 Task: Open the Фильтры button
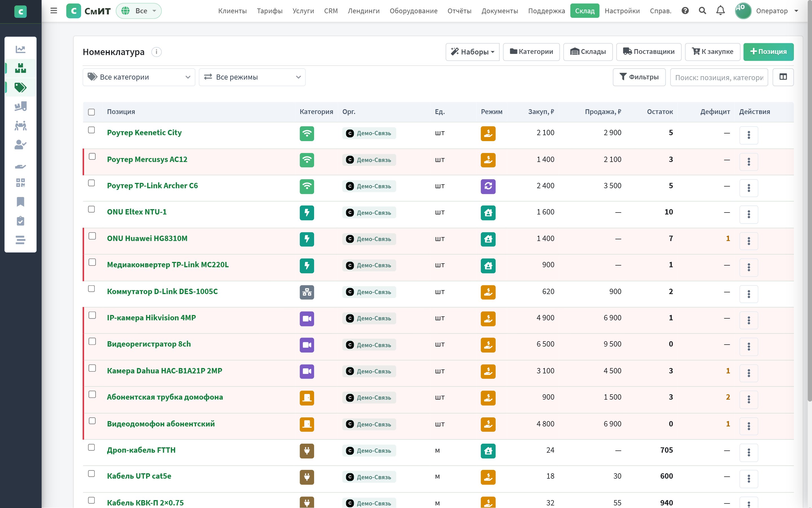[x=639, y=77]
